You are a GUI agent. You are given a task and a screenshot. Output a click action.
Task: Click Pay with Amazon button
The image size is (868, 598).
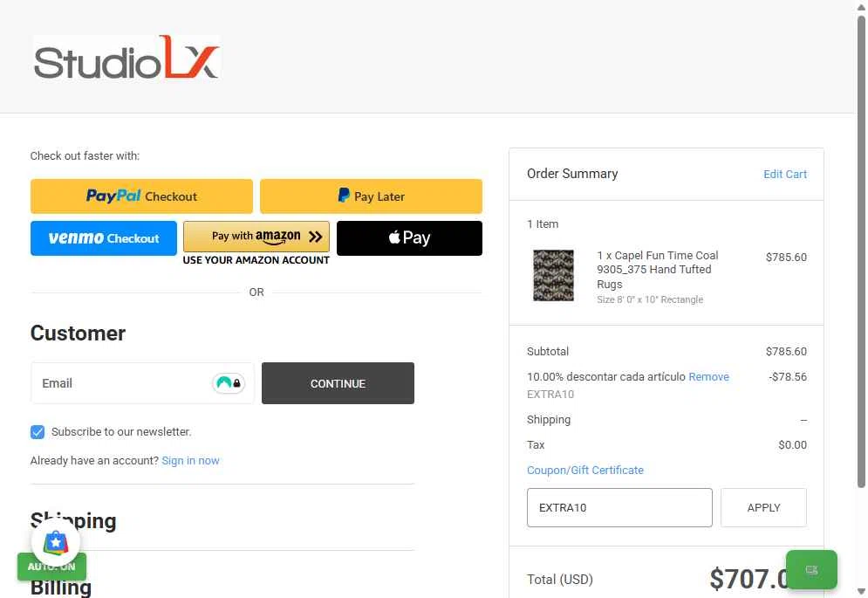(x=256, y=237)
